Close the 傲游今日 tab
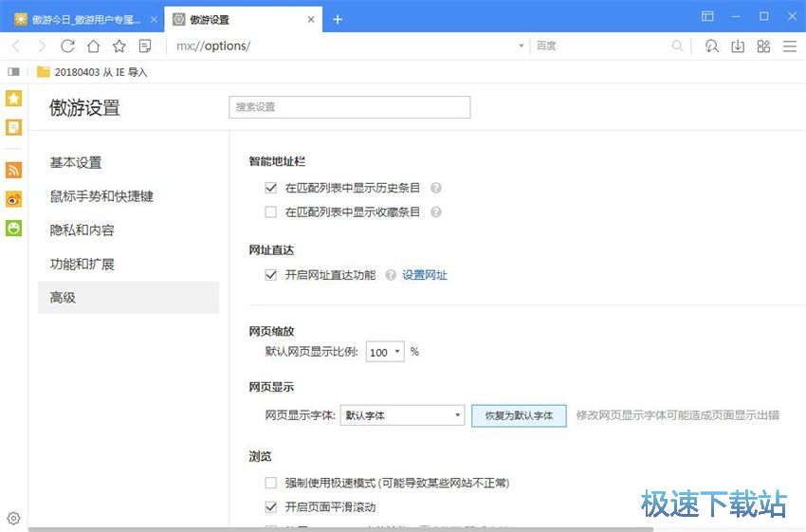 pos(154,20)
